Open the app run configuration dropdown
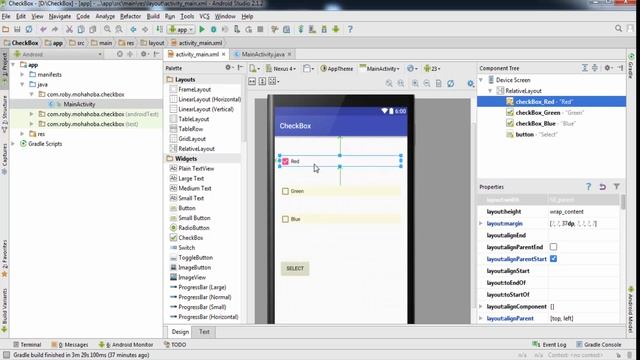The height and width of the screenshot is (360, 640). click(180, 29)
